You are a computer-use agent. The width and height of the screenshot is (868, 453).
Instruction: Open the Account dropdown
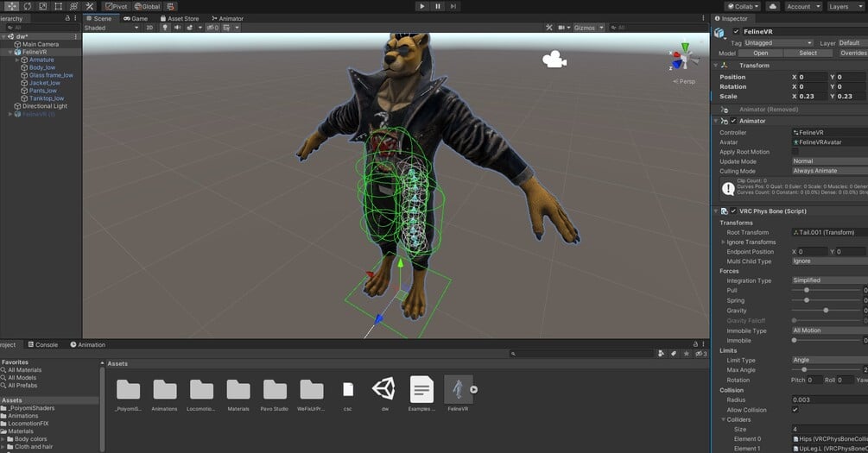[x=802, y=7]
